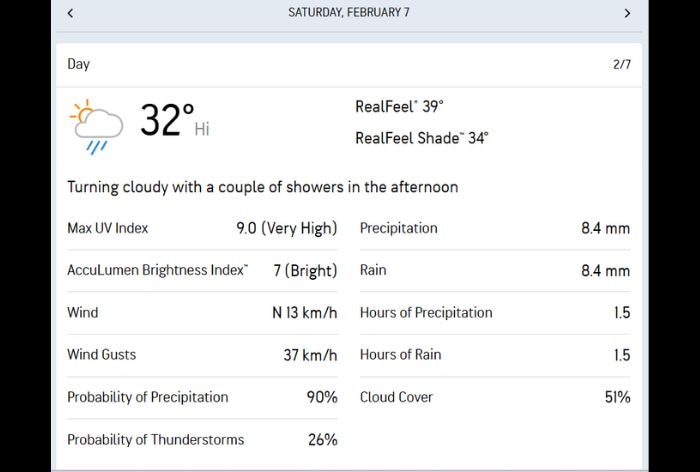700x472 pixels.
Task: Click the RealFeel 39° value
Action: click(x=399, y=107)
